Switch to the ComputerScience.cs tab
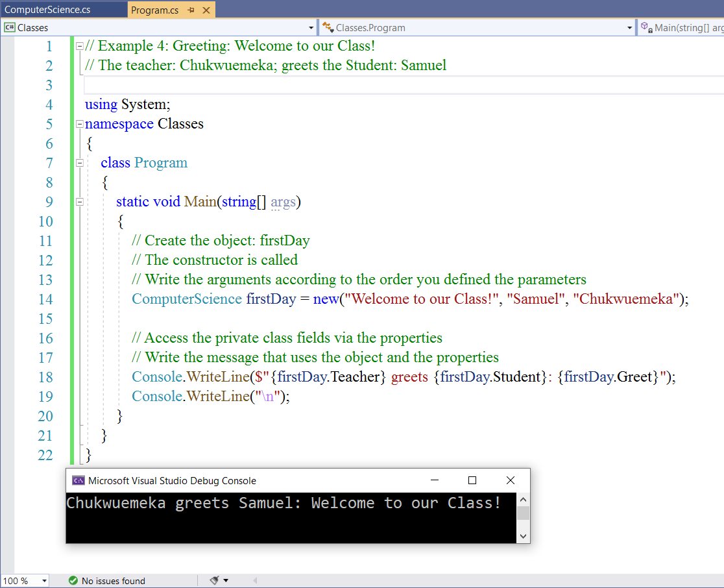This screenshot has height=588, width=724. coord(47,10)
